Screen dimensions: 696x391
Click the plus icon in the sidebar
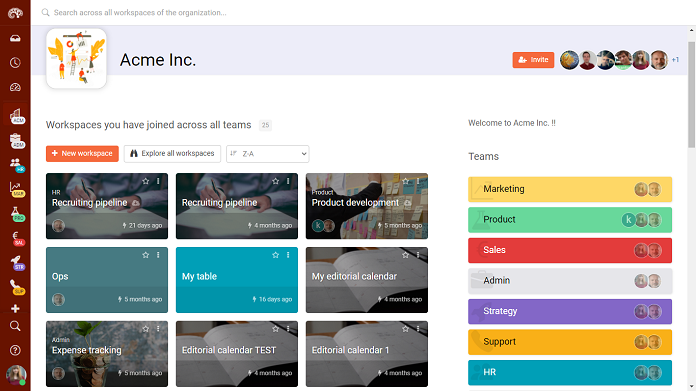[15, 308]
